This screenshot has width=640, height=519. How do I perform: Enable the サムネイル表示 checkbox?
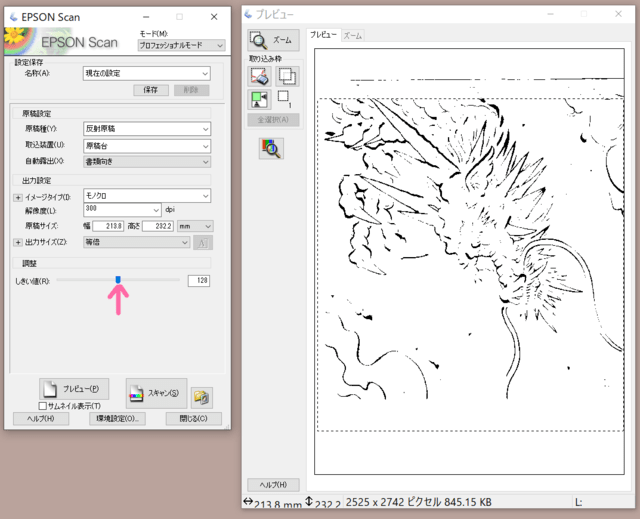pyautogui.click(x=43, y=405)
